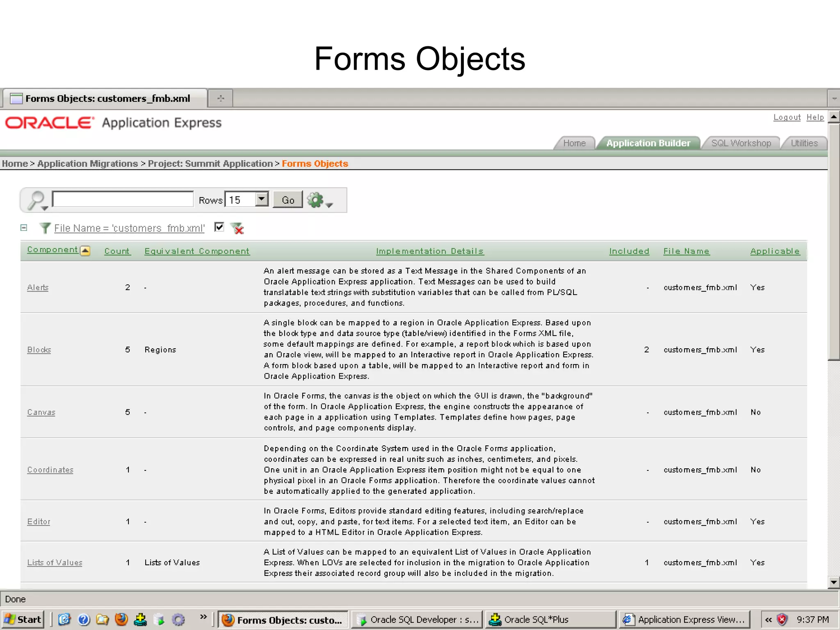Click the green funnel filter icon
840x630 pixels.
(45, 228)
